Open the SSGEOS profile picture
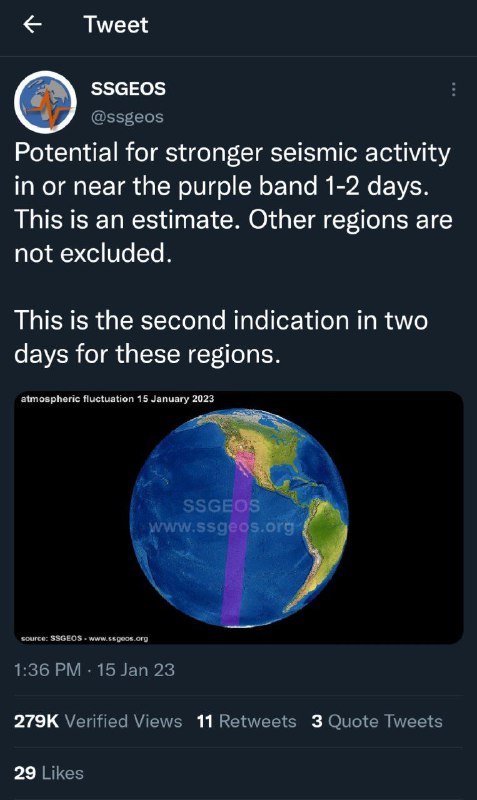477x800 pixels. 45,102
